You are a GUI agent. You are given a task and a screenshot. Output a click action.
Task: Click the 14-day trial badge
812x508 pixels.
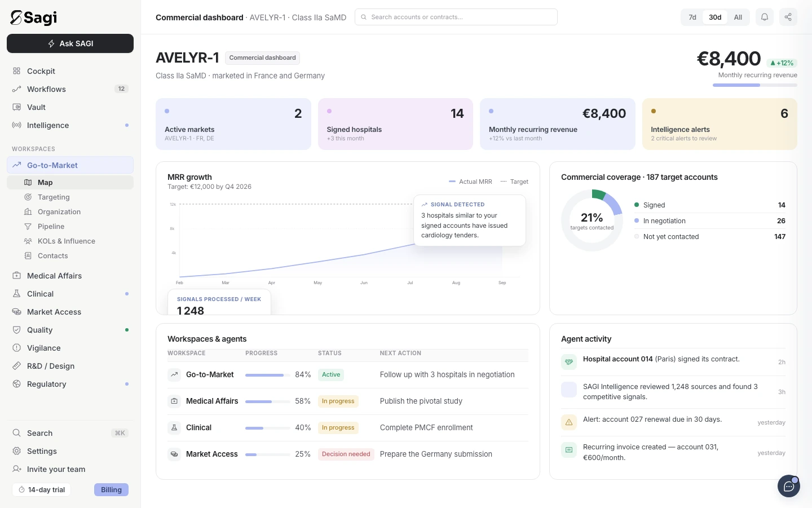tap(42, 490)
